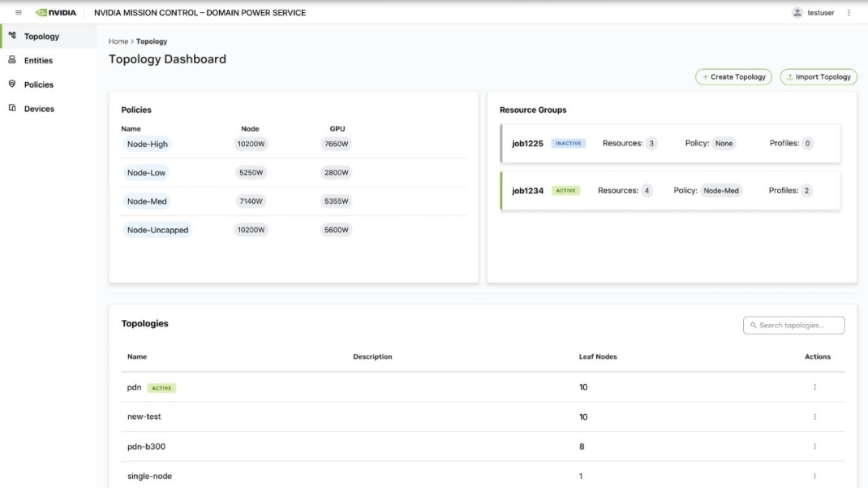Select the Topology icon in the sidebar
868x488 pixels.
pyautogui.click(x=15, y=36)
